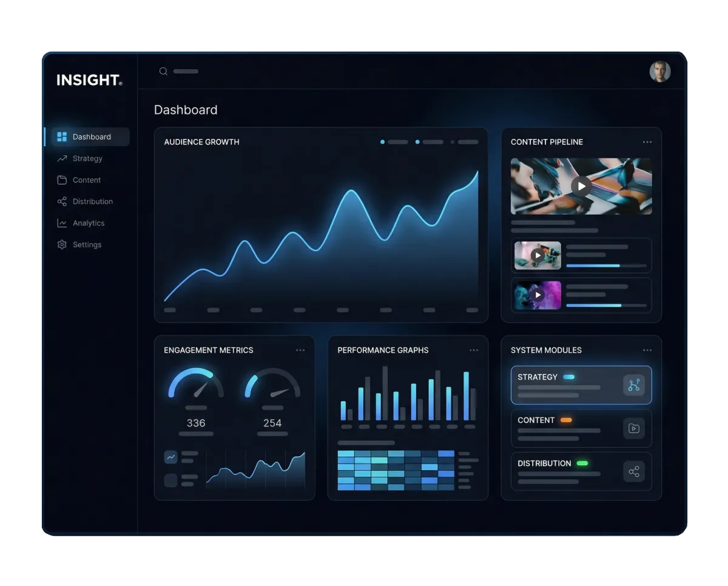The image size is (728, 586).
Task: Click the search magnifier icon
Action: point(163,72)
